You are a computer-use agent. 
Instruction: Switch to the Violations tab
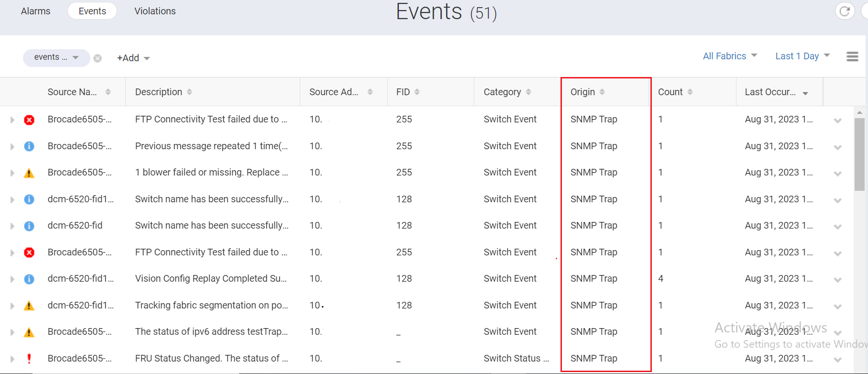click(155, 11)
